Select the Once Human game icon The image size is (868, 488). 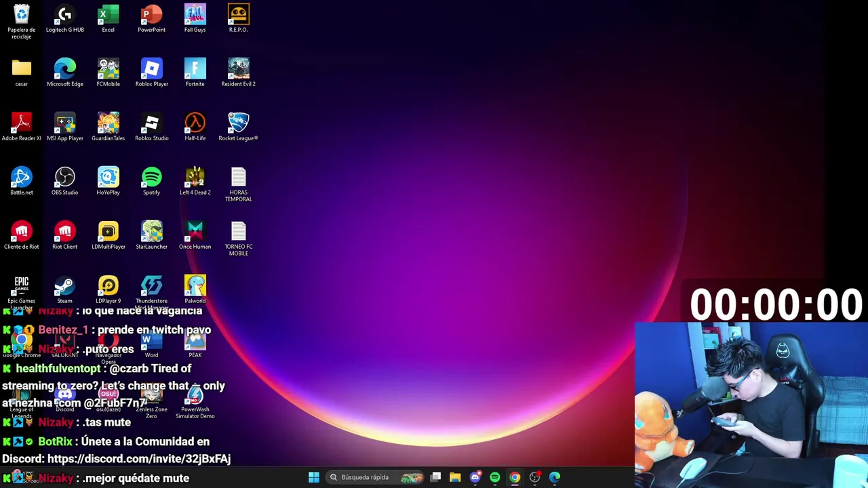[x=195, y=236]
